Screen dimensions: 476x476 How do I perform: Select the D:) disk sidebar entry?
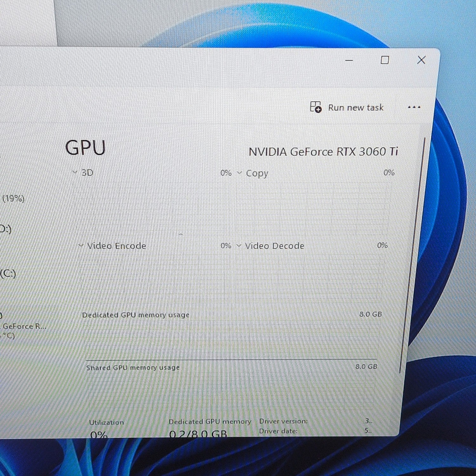point(5,228)
